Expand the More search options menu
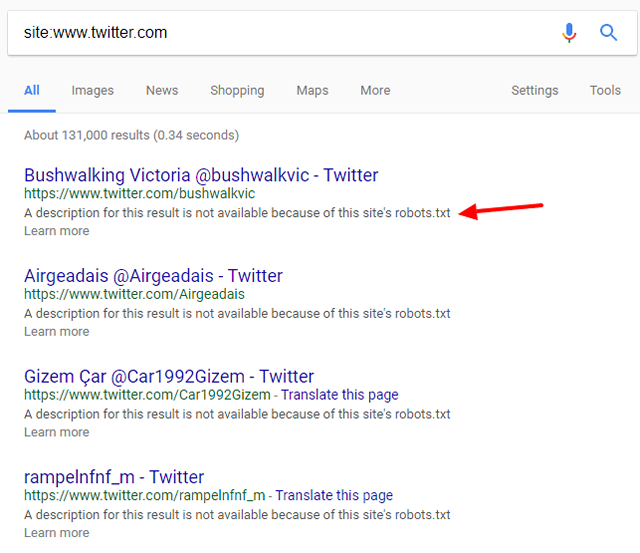The height and width of the screenshot is (553, 640). (x=375, y=91)
